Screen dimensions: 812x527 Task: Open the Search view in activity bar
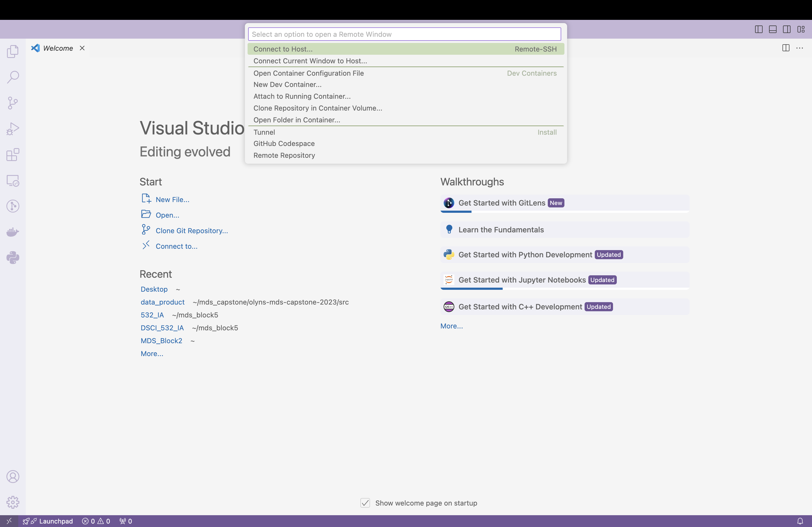(x=13, y=77)
